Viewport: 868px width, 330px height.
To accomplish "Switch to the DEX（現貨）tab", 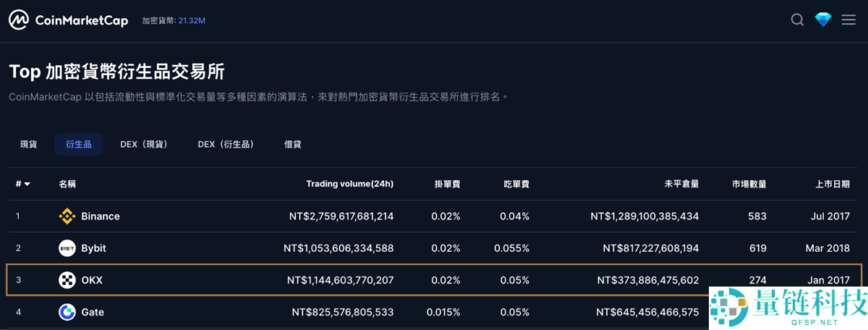I will [x=144, y=144].
